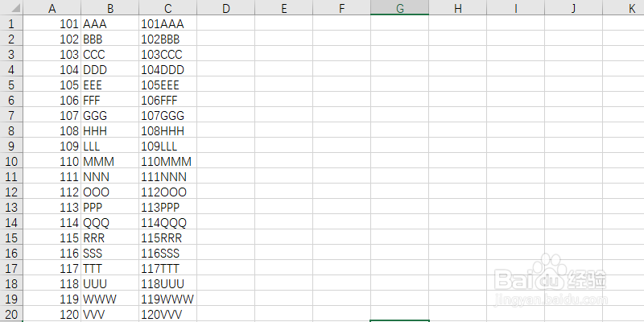Click cell containing RRR
This screenshot has height=322, width=644.
coord(110,237)
